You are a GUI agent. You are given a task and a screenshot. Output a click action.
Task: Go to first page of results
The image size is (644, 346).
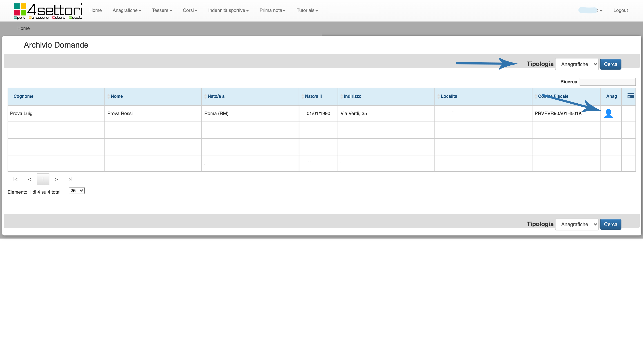(x=15, y=179)
